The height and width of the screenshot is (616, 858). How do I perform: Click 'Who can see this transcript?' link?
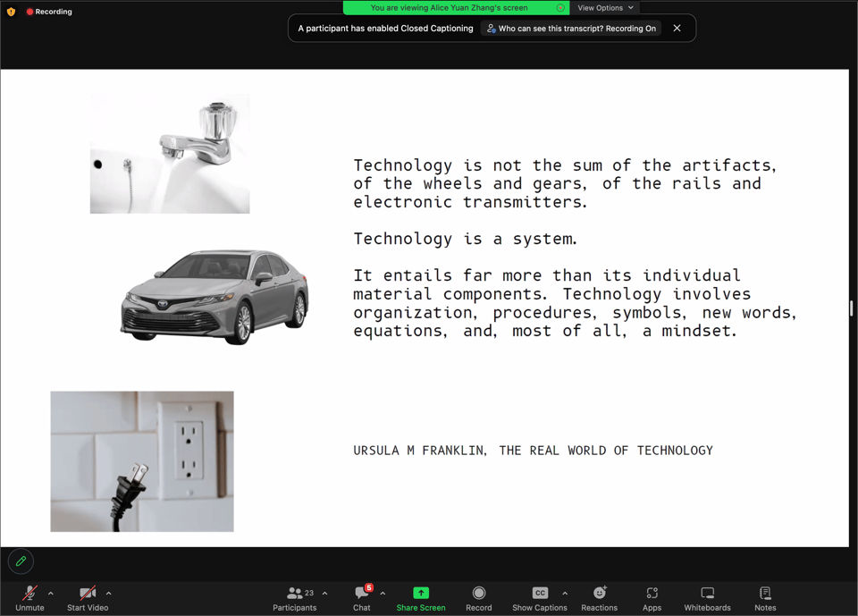coord(570,29)
